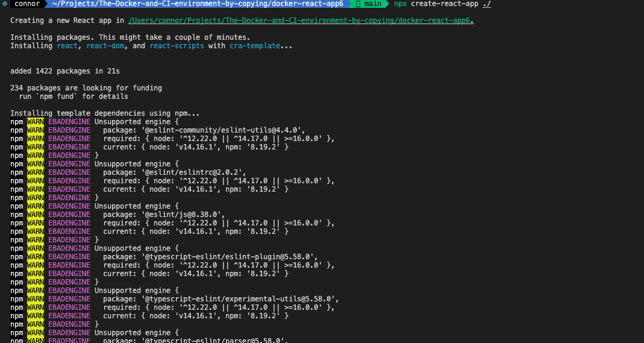Click 'Installing template dependencies using npm...' line
Screen dimensions: 644x343
[105, 113]
